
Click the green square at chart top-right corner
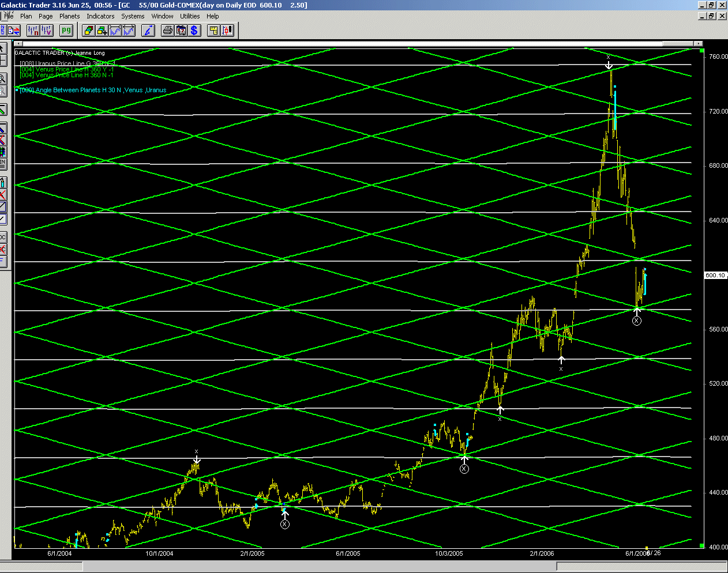pos(701,51)
